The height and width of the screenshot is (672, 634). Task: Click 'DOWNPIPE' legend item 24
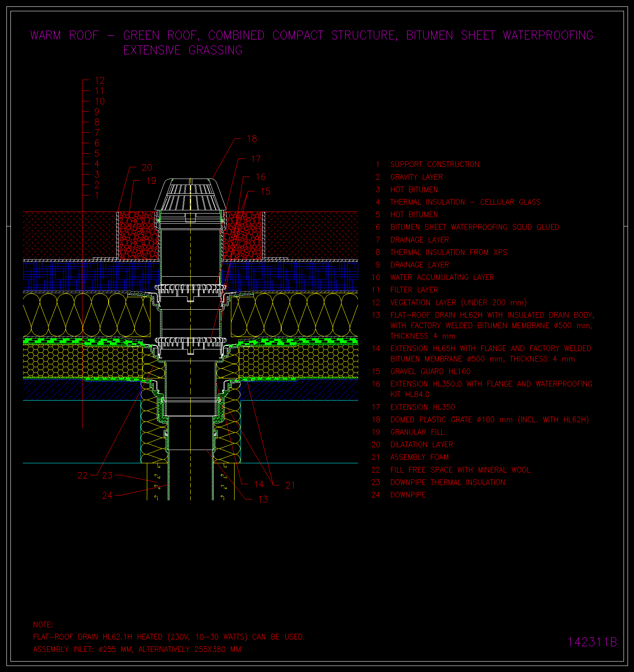pos(408,495)
